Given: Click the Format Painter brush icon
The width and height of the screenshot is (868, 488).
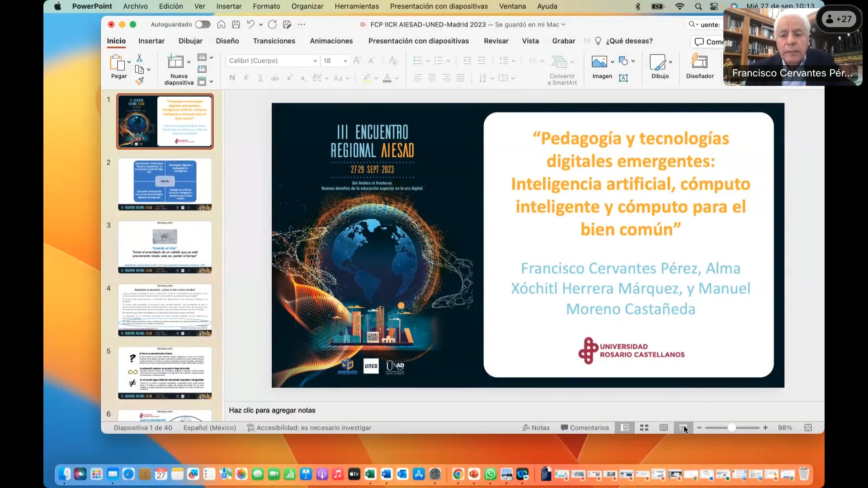Looking at the screenshot, I should pyautogui.click(x=140, y=81).
